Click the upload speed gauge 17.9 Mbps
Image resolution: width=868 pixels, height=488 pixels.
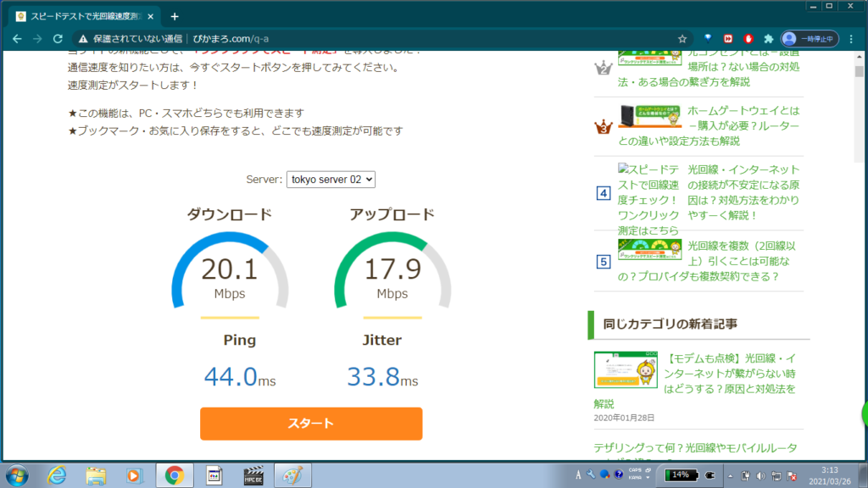(x=392, y=271)
